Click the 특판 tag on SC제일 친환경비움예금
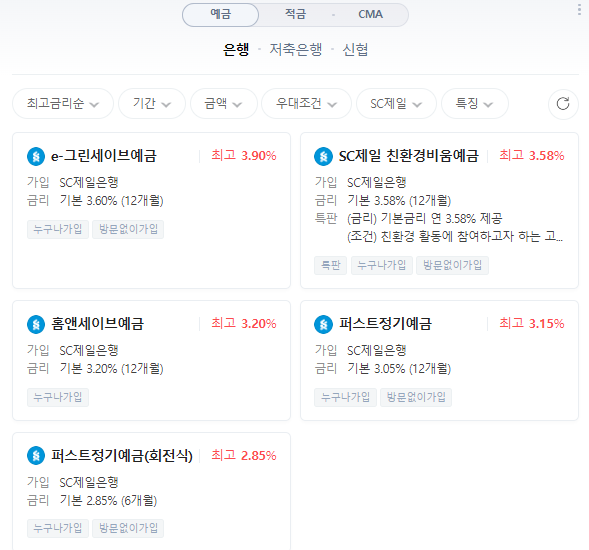 click(331, 266)
